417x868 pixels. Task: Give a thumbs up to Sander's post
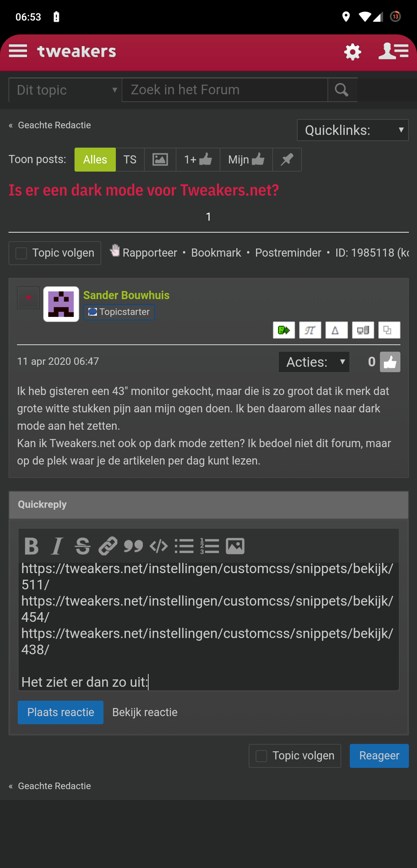[390, 362]
